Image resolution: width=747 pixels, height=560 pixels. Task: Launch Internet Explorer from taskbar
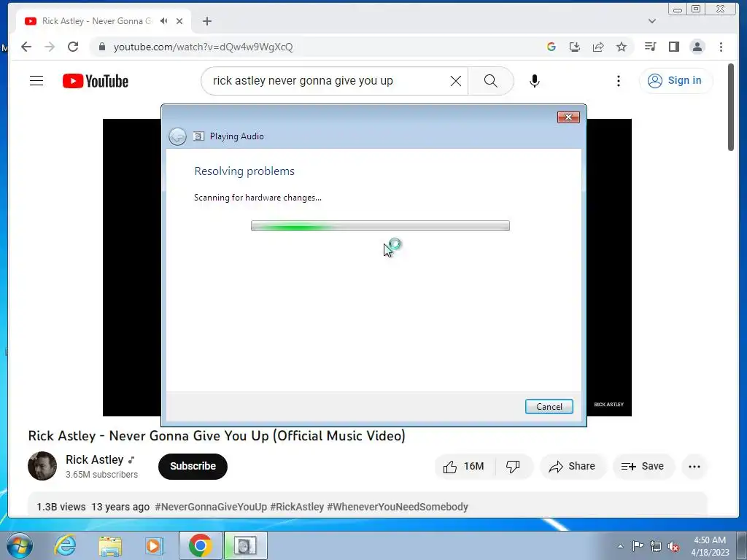pos(65,545)
